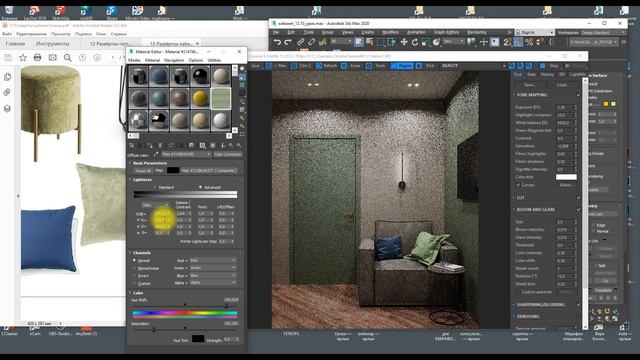Click Hue Tint black color swatch
This screenshot has height=360, width=640.
click(x=198, y=339)
